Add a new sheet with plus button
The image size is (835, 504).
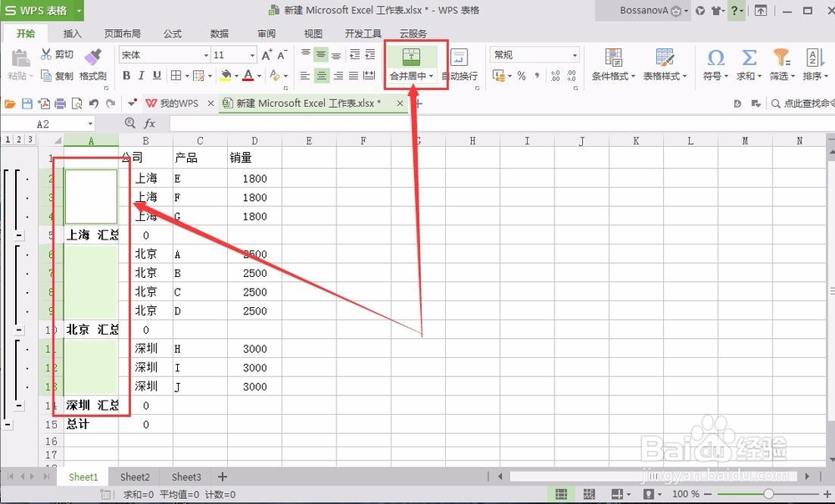tap(223, 476)
